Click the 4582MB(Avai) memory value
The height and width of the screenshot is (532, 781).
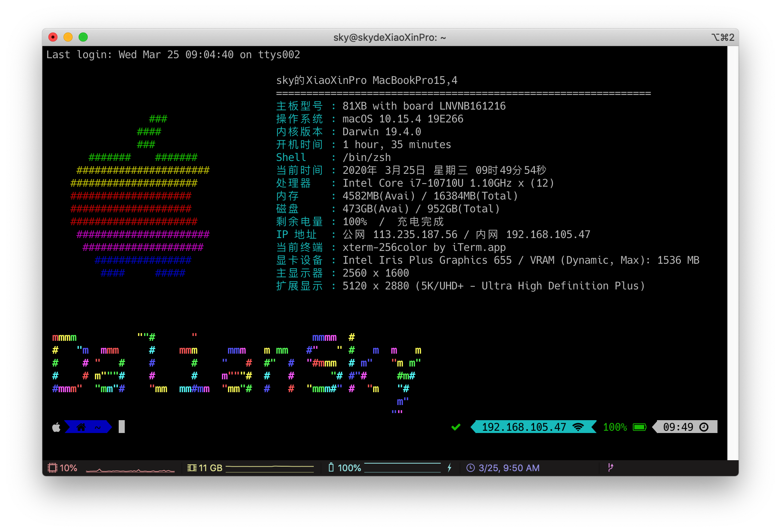pyautogui.click(x=379, y=196)
